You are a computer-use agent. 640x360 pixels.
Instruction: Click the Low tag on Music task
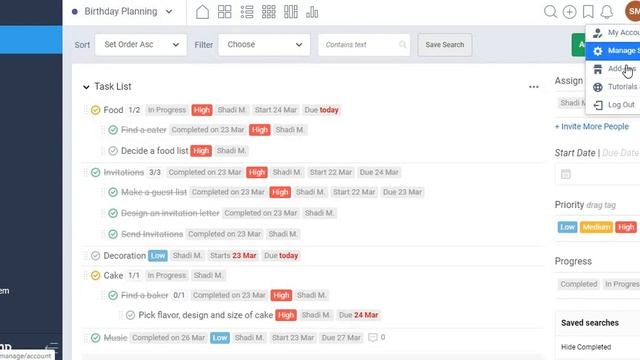pos(220,338)
